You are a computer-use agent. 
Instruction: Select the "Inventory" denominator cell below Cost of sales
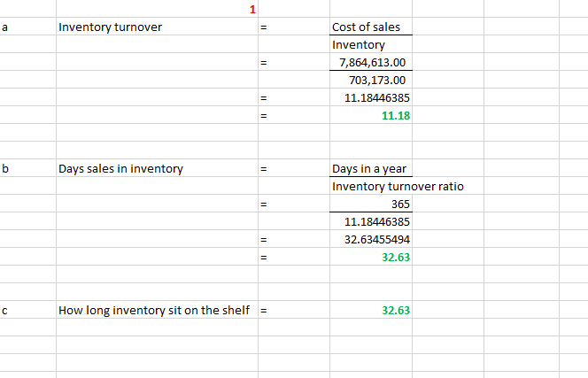pyautogui.click(x=358, y=44)
